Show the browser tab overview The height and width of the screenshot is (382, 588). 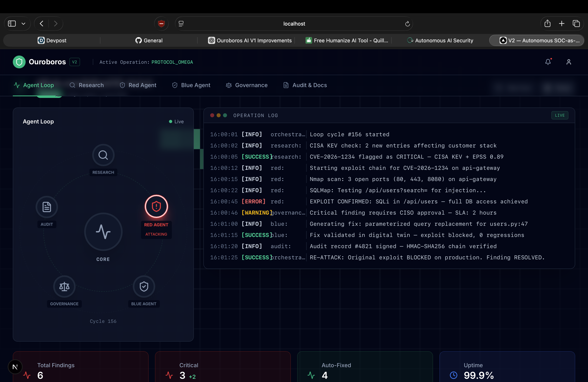[x=576, y=24]
